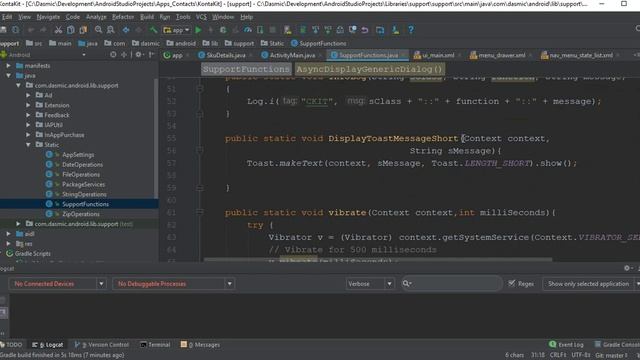Click Scroll from Source target icon in Project panel
Screen dimensions: 640x360
click(113, 55)
